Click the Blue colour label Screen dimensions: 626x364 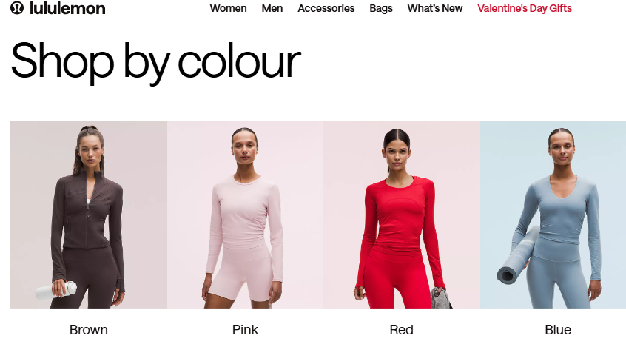[x=558, y=330]
